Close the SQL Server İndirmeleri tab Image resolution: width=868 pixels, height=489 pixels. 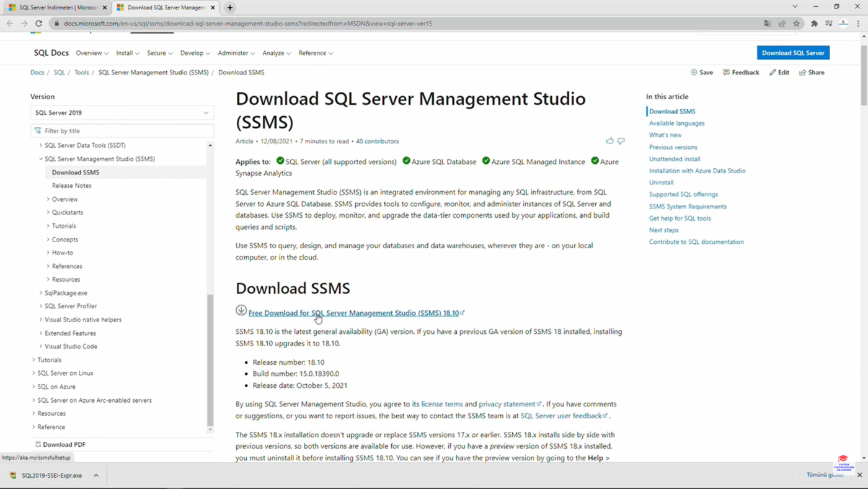click(x=104, y=7)
